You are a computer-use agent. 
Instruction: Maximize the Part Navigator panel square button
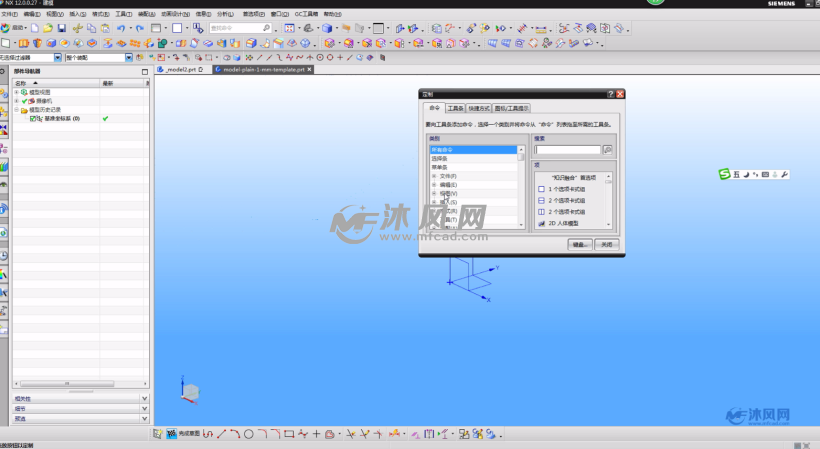pos(145,72)
